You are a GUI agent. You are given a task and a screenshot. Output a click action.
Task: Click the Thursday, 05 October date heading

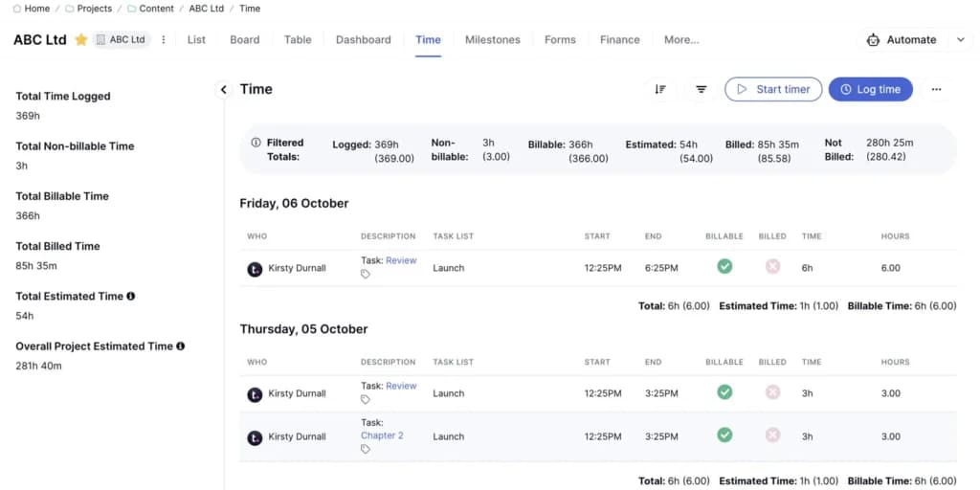303,329
